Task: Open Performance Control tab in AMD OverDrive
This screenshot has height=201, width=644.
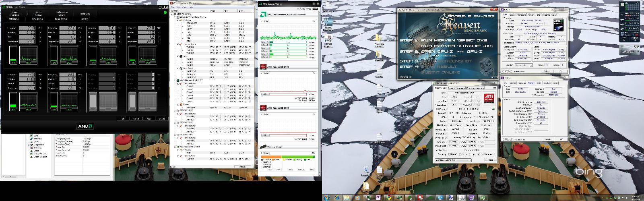Action: (62, 14)
